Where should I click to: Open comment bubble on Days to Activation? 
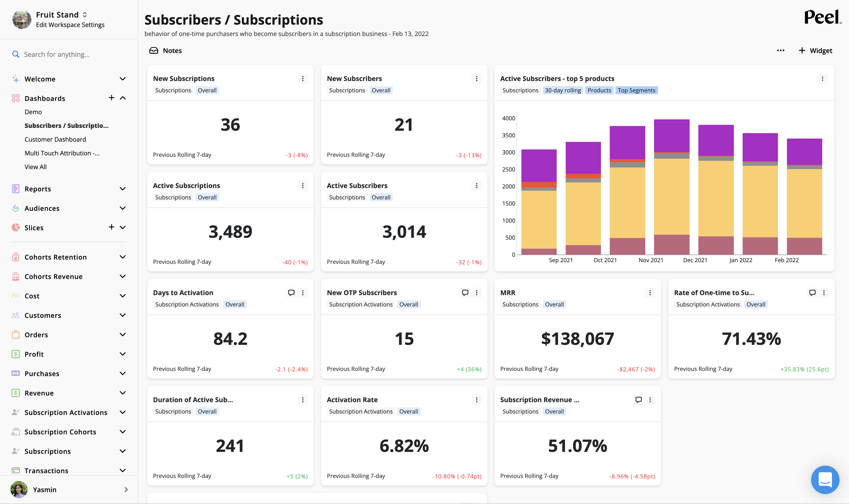pyautogui.click(x=291, y=293)
